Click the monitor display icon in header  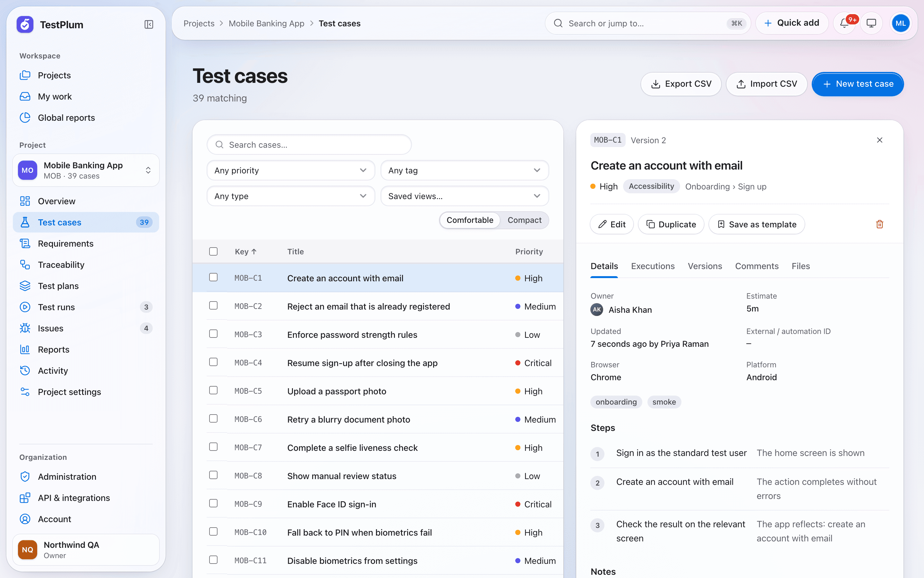click(x=871, y=23)
